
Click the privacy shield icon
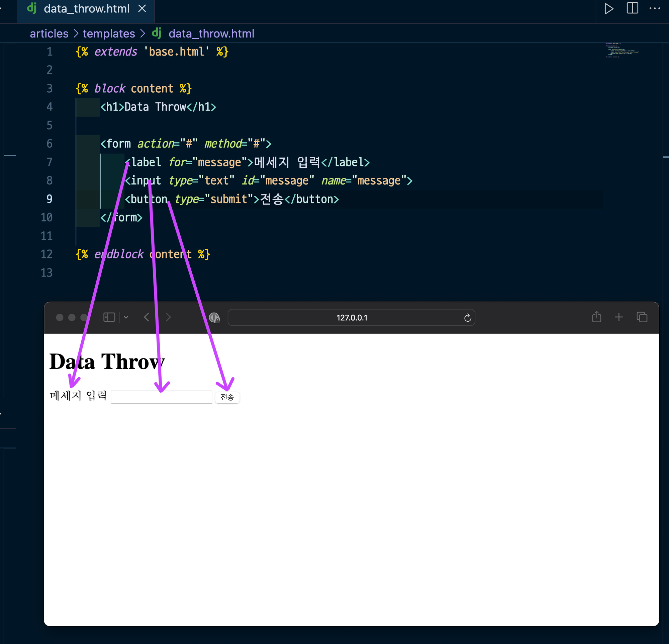click(214, 318)
